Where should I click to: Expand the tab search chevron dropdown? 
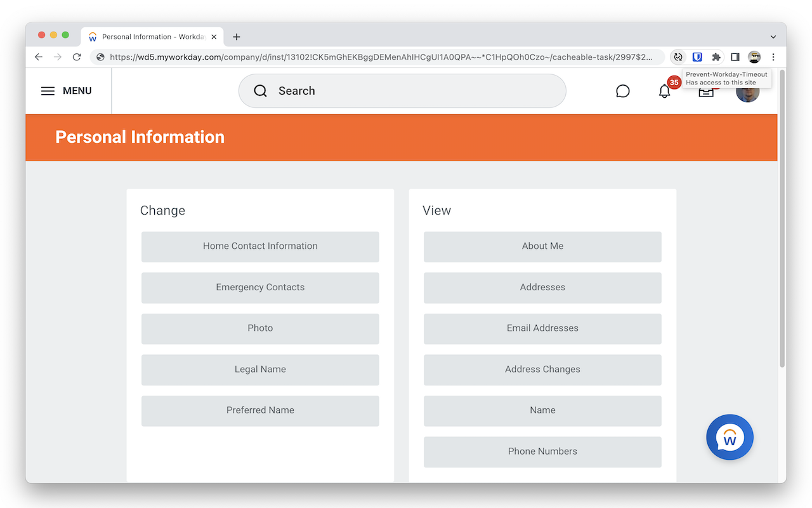click(773, 37)
